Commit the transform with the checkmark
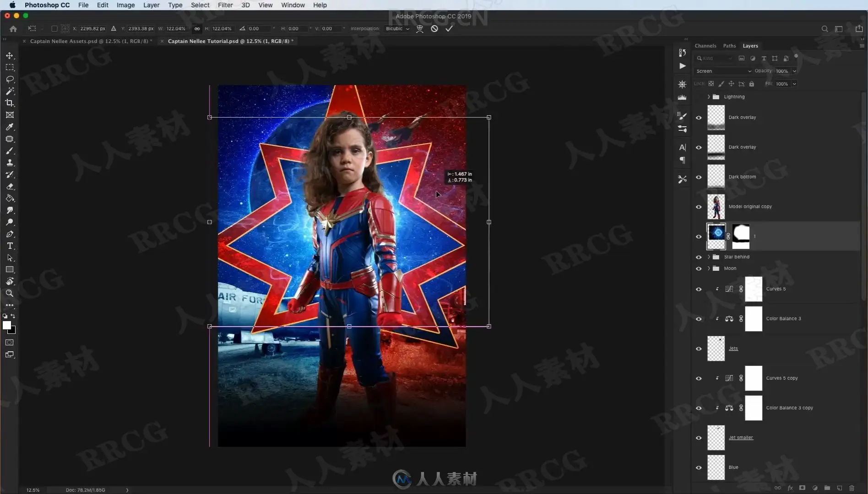Screen dimensions: 868x494 (449, 28)
